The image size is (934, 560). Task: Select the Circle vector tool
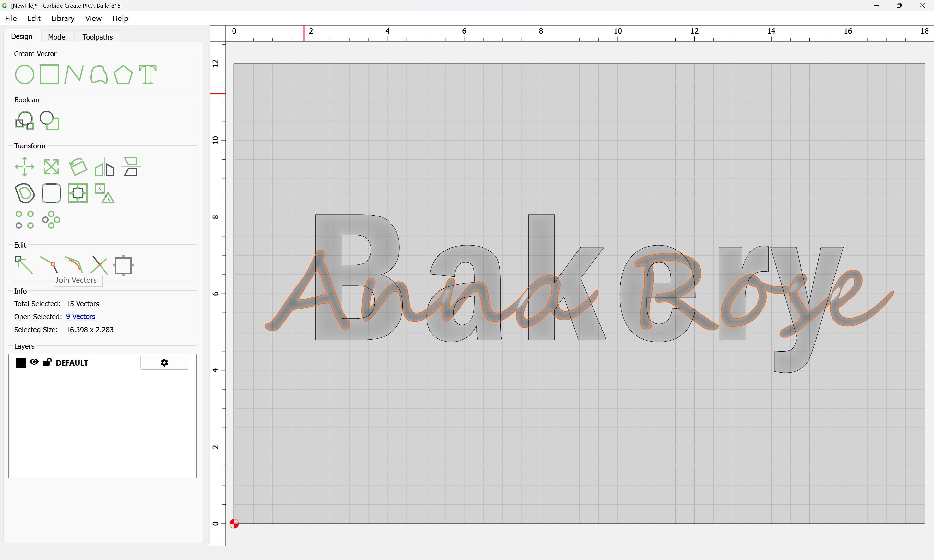(x=25, y=74)
